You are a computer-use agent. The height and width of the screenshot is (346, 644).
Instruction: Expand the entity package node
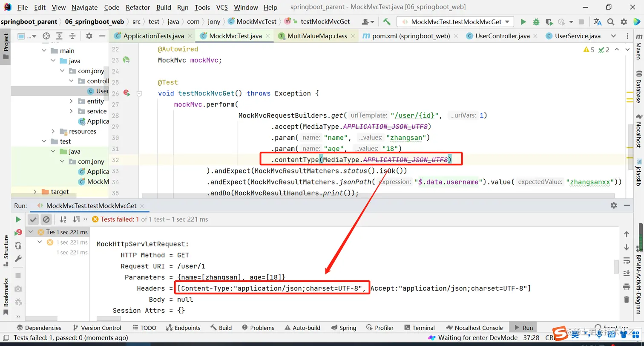pyautogui.click(x=71, y=101)
